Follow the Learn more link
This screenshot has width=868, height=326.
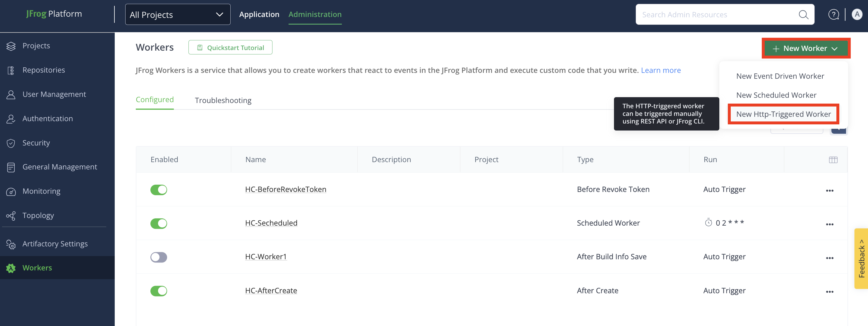coord(661,70)
